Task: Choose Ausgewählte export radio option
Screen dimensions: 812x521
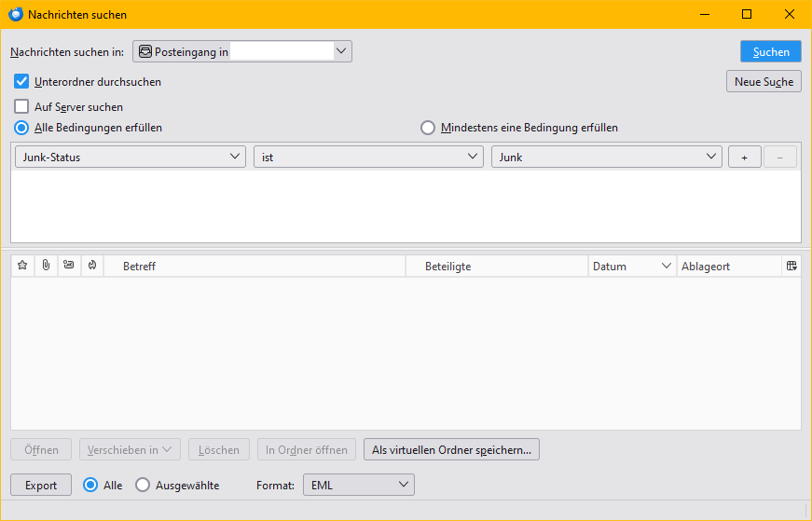Action: [143, 485]
